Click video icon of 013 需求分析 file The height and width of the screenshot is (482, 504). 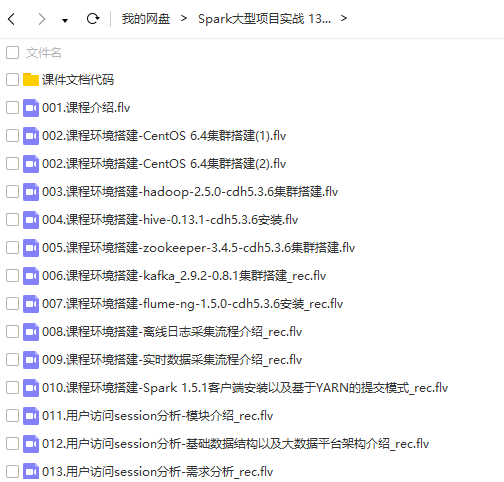[x=31, y=472]
